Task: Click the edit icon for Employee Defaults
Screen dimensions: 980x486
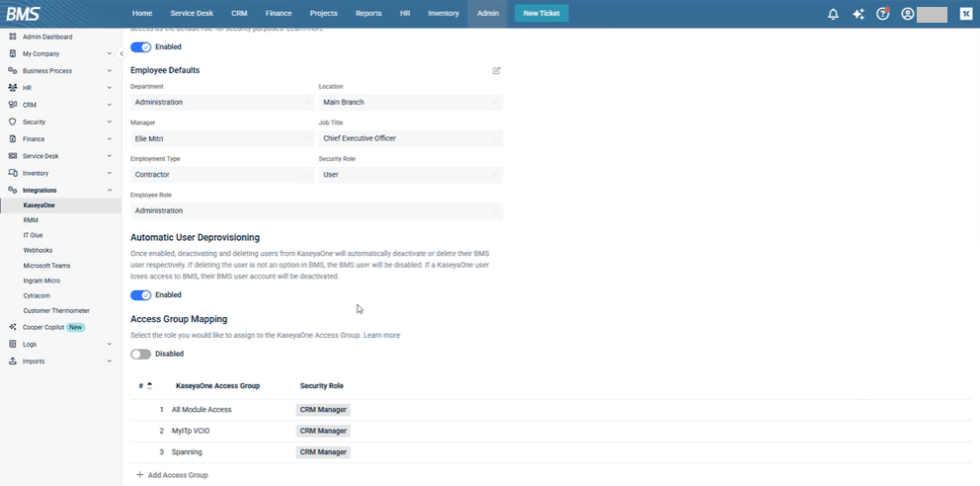Action: point(497,71)
